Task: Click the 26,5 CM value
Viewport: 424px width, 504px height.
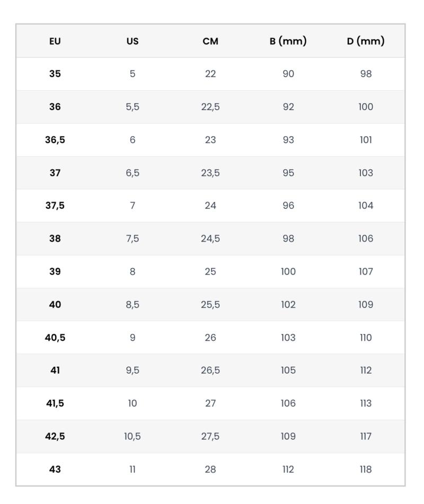Action: coord(210,370)
